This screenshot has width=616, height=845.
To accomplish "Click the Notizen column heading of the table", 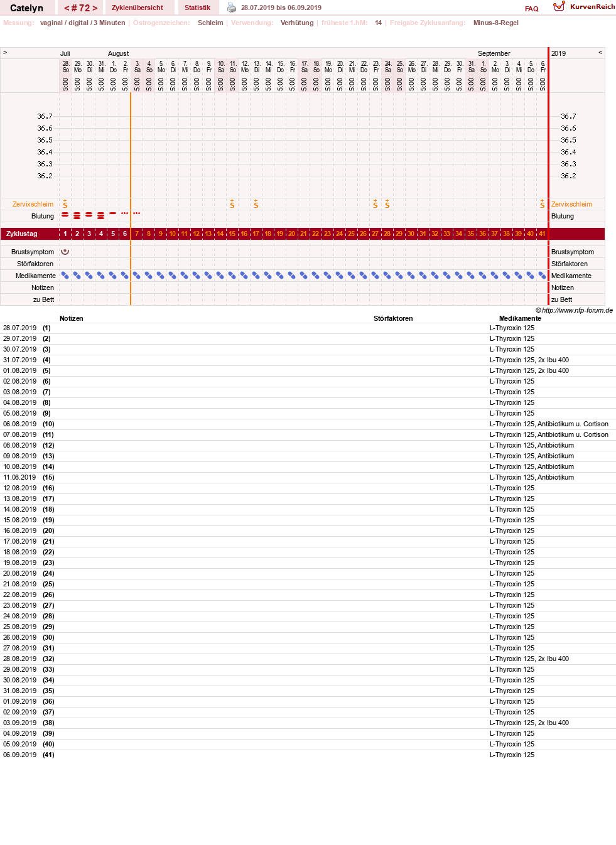I will (72, 318).
